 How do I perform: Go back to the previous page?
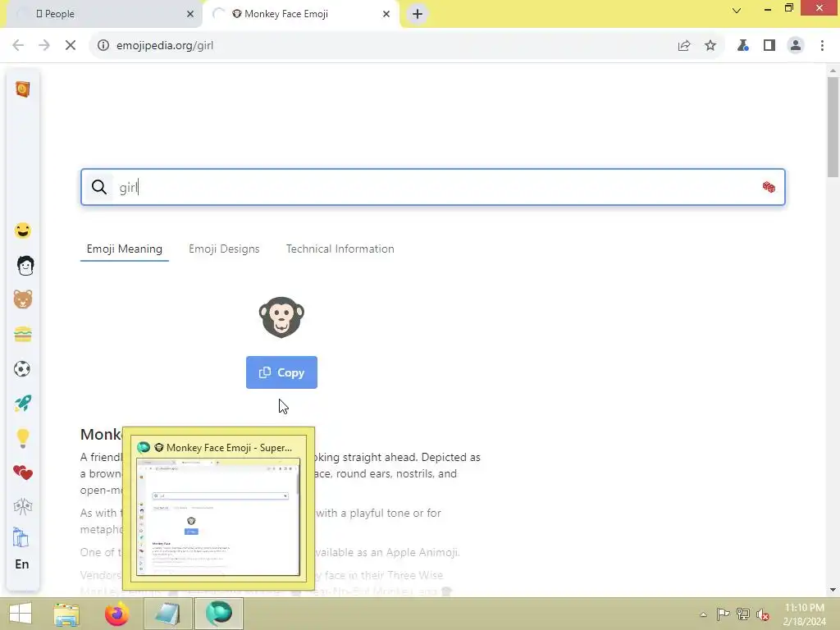(x=18, y=46)
